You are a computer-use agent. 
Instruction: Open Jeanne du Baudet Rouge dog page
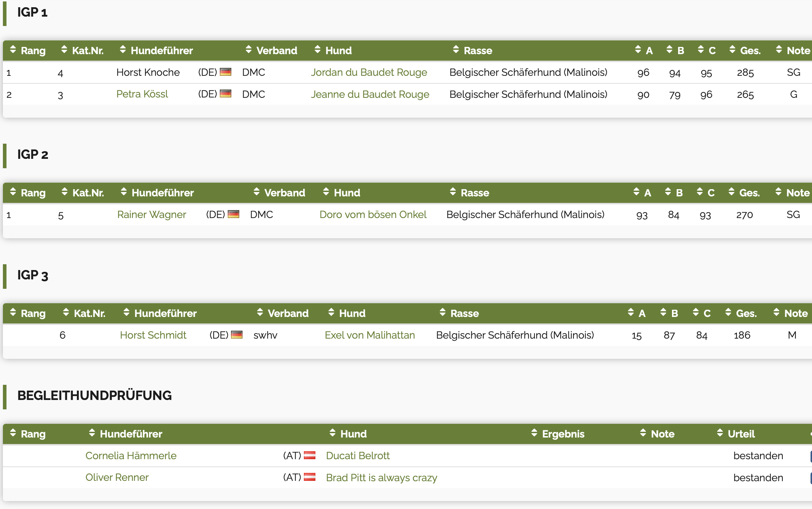click(370, 94)
